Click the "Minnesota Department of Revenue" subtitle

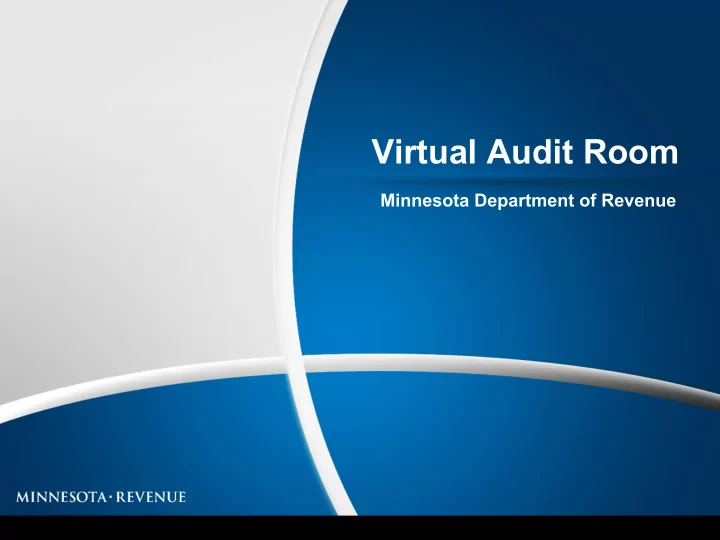[x=528, y=201]
